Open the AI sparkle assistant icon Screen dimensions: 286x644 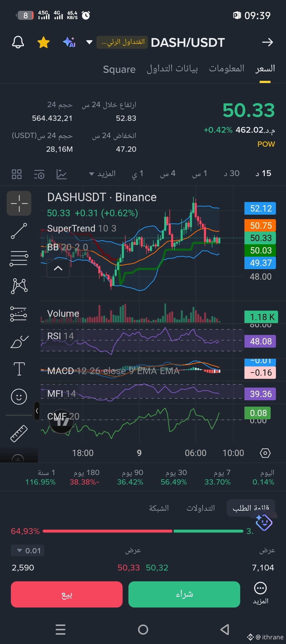tap(69, 42)
